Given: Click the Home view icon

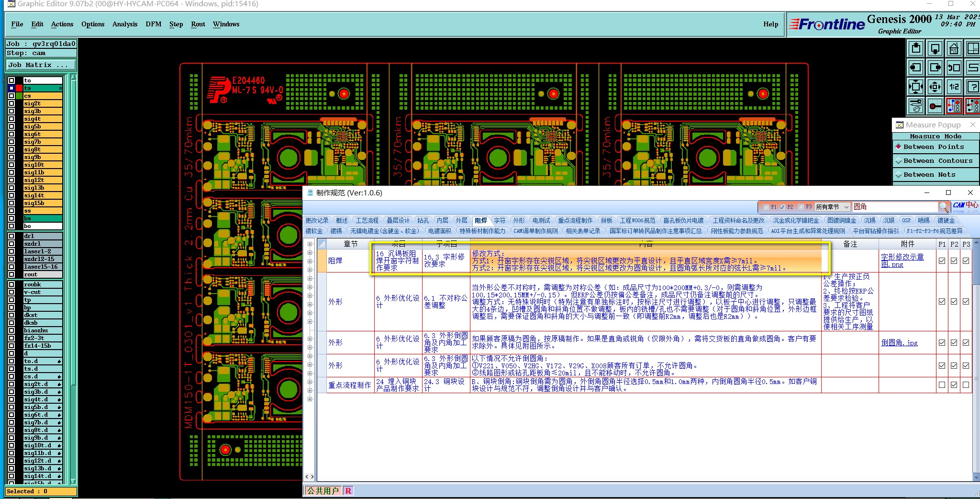Looking at the screenshot, I should pos(954,48).
